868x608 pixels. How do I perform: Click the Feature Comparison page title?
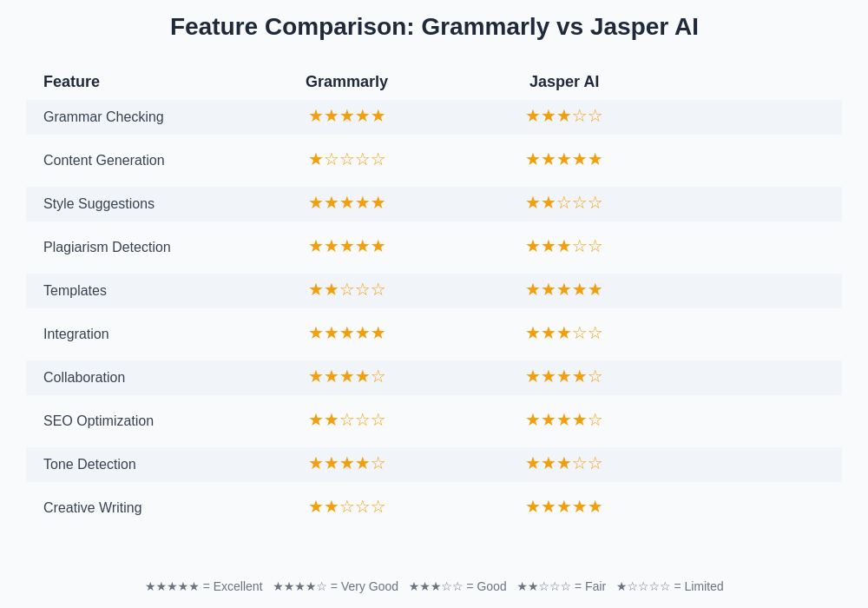(434, 27)
